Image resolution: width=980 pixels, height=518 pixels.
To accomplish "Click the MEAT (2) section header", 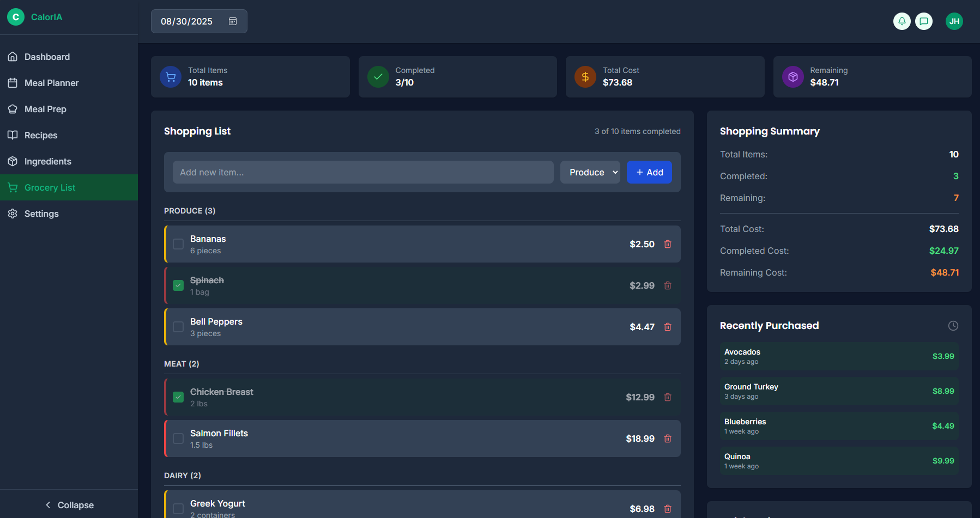I will click(182, 364).
